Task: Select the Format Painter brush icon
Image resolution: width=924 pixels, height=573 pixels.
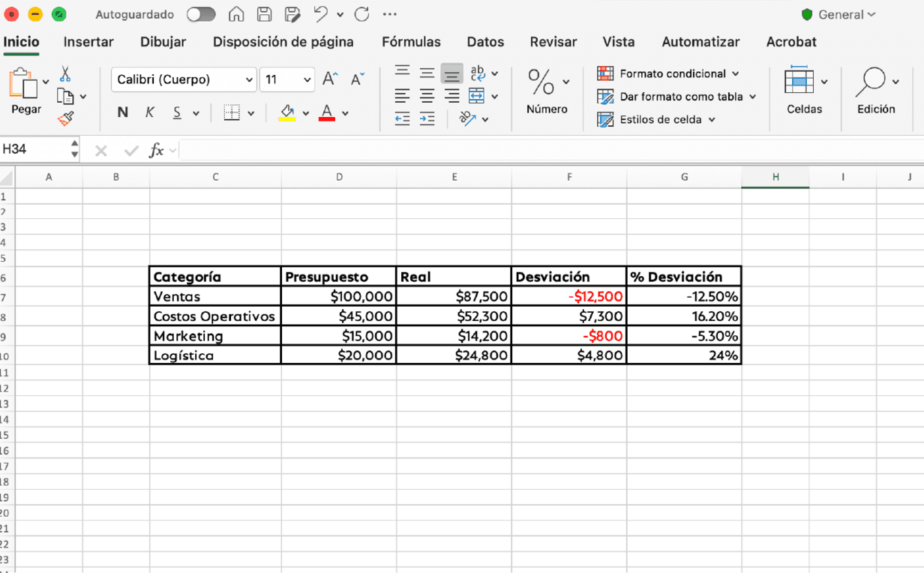Action: tap(66, 118)
